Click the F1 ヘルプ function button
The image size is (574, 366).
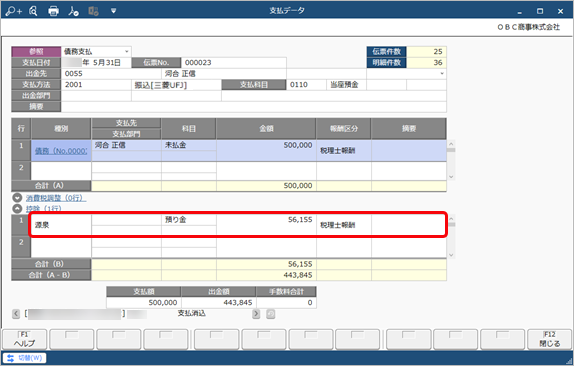(x=25, y=339)
